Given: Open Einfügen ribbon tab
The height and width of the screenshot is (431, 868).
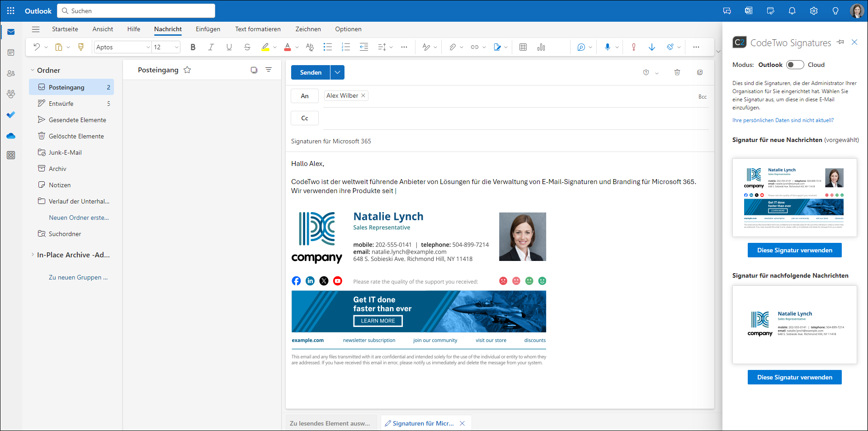Looking at the screenshot, I should click(208, 29).
